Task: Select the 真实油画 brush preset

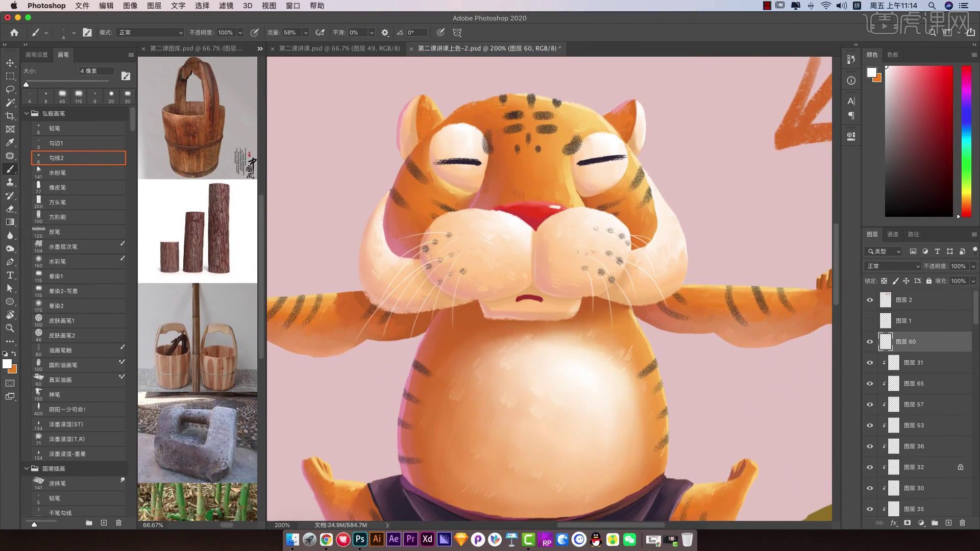Action: (x=79, y=380)
